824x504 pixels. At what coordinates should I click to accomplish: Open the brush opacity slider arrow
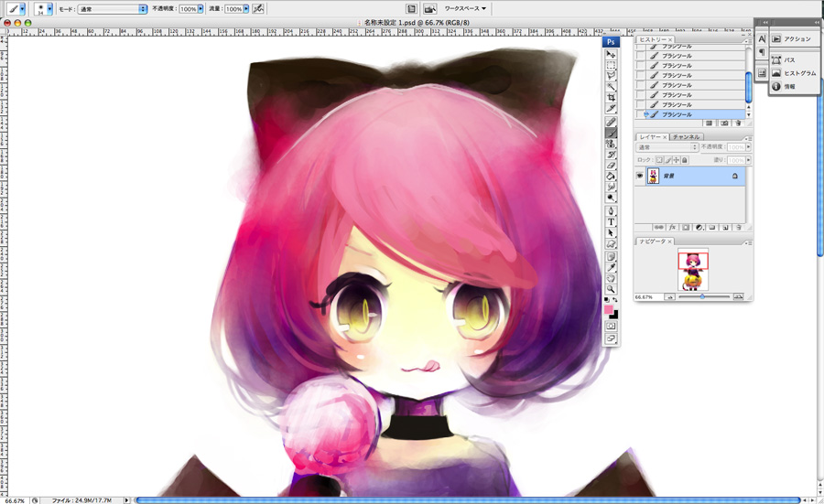tap(201, 9)
